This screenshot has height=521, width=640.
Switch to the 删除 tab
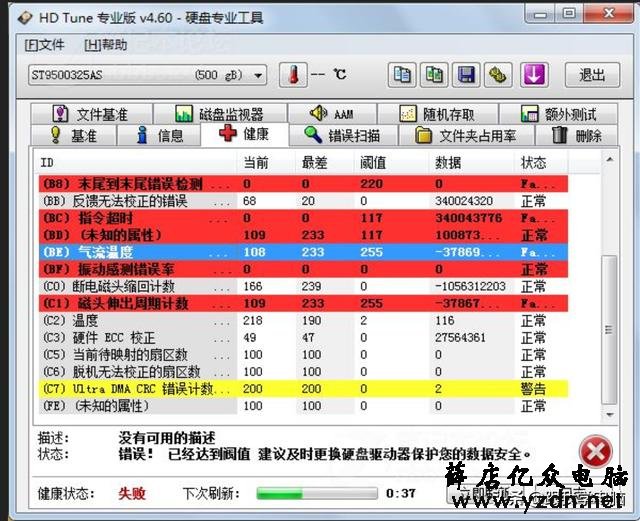click(577, 135)
